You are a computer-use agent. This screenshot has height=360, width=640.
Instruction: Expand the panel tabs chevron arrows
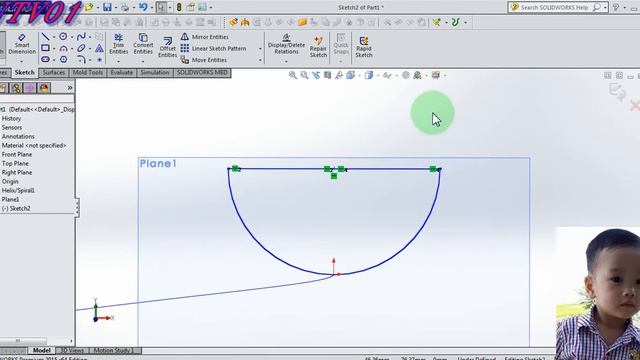click(x=70, y=88)
